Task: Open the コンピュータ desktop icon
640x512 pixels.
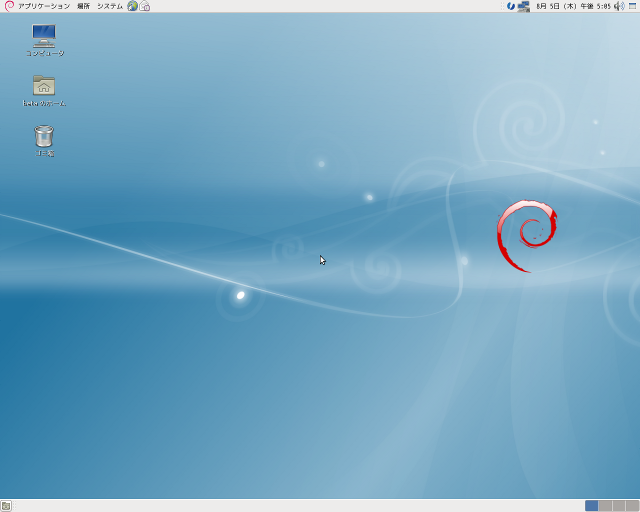Action: click(44, 40)
